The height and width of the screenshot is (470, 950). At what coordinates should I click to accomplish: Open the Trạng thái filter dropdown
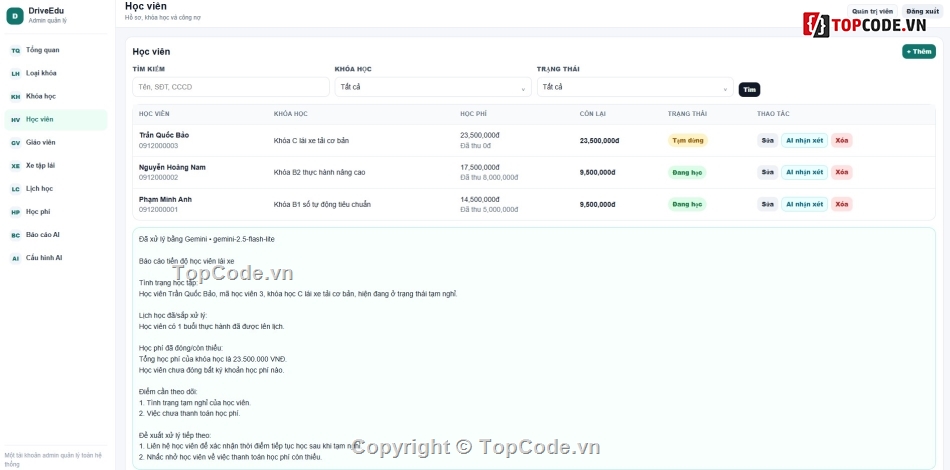(635, 87)
